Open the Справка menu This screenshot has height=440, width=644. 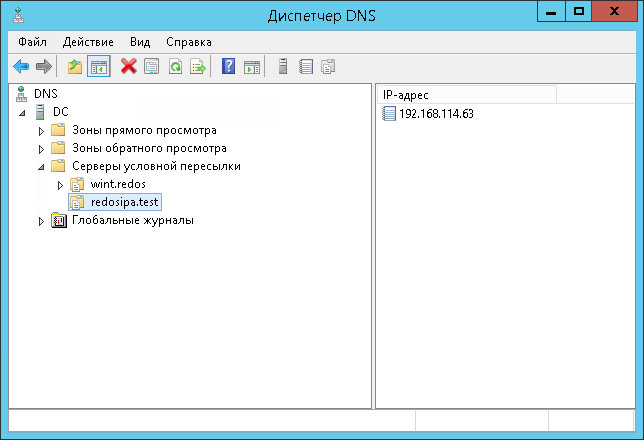(x=188, y=42)
